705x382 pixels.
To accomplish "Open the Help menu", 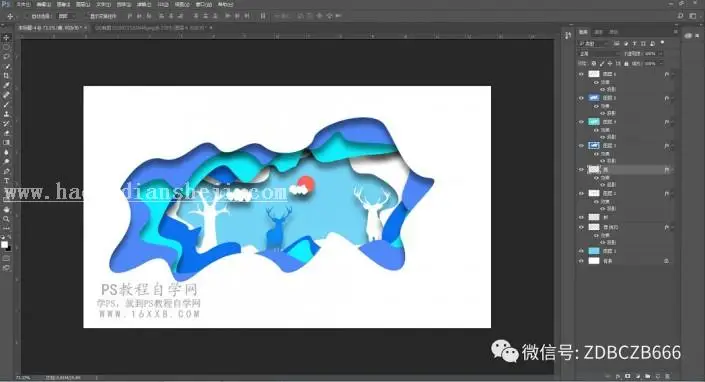I will pos(226,4).
